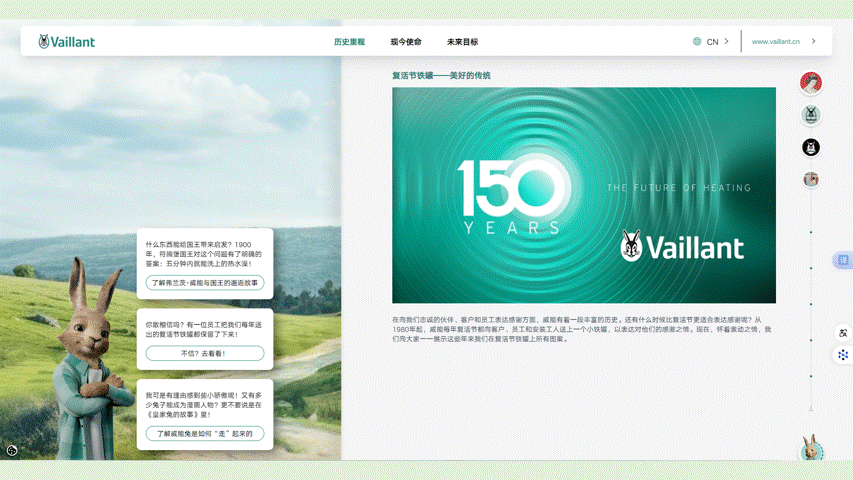853x480 pixels.
Task: Click 了解弗兰茨·威能与国王的邂逅故事 button
Action: 205,283
